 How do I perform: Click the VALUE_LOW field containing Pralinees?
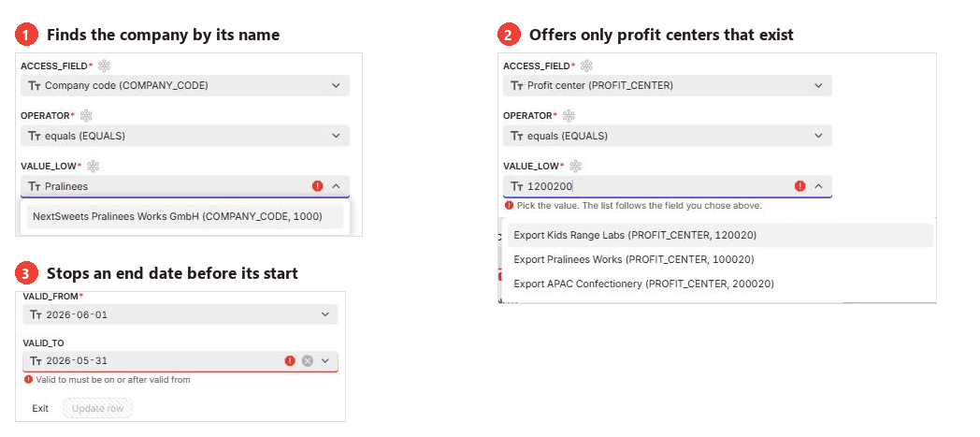tap(185, 186)
